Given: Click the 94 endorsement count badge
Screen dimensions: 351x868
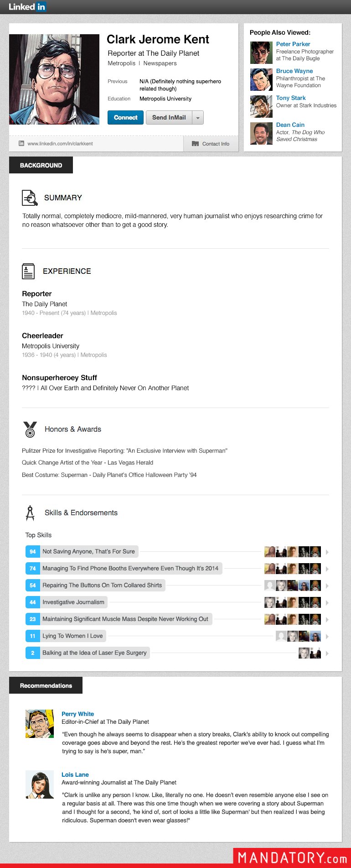Looking at the screenshot, I should point(33,552).
